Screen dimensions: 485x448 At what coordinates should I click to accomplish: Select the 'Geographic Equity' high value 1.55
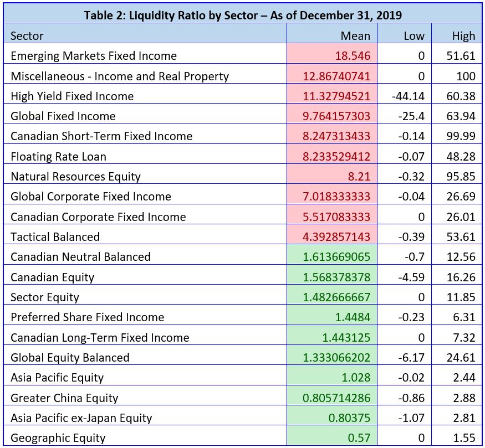tap(463, 438)
